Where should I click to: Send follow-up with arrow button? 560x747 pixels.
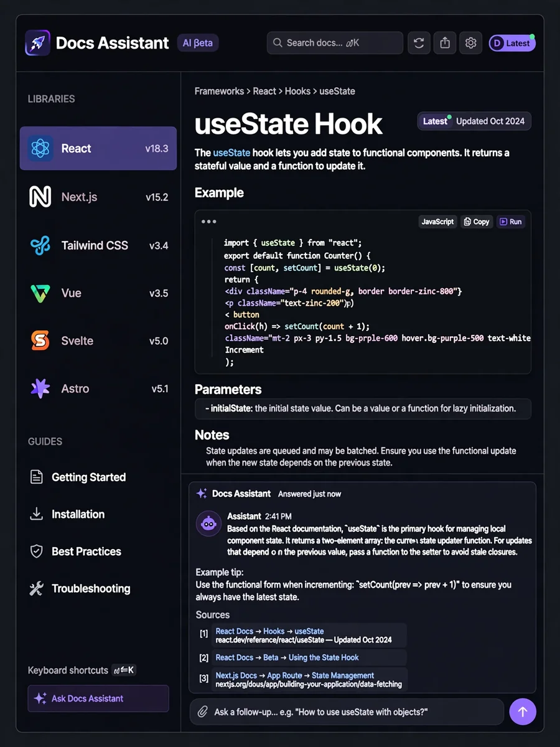click(523, 712)
